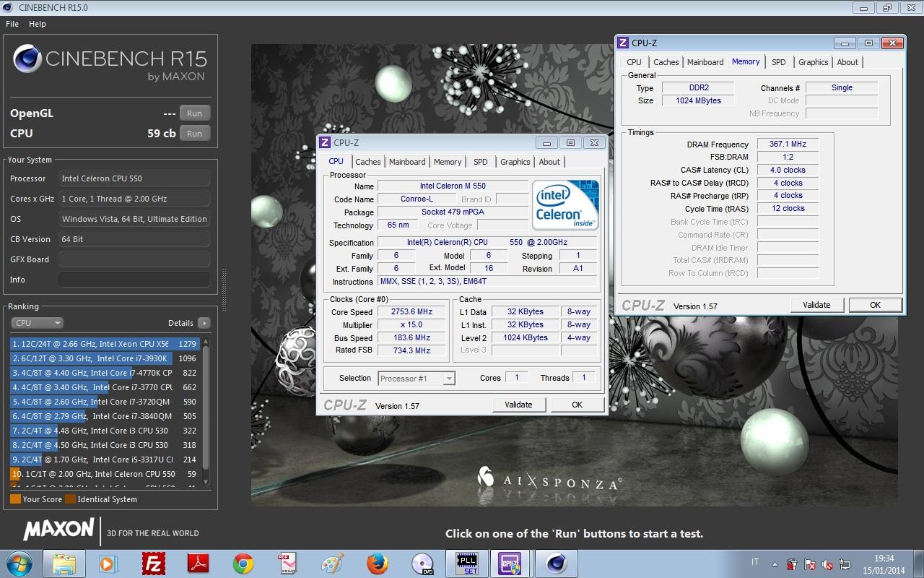Click the Intel Celeron inside logo
Viewport: 924px width, 578px height.
pyautogui.click(x=565, y=204)
